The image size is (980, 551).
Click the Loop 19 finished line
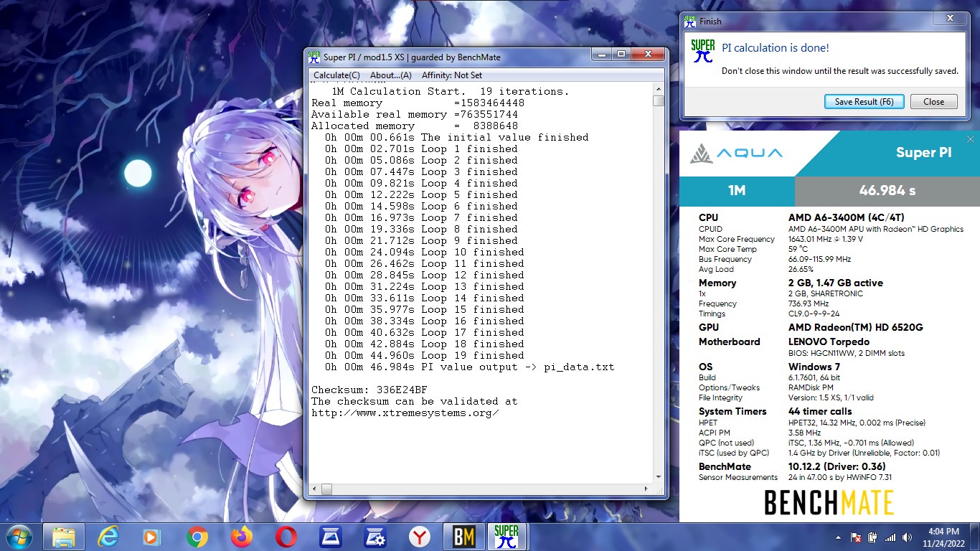tap(424, 355)
